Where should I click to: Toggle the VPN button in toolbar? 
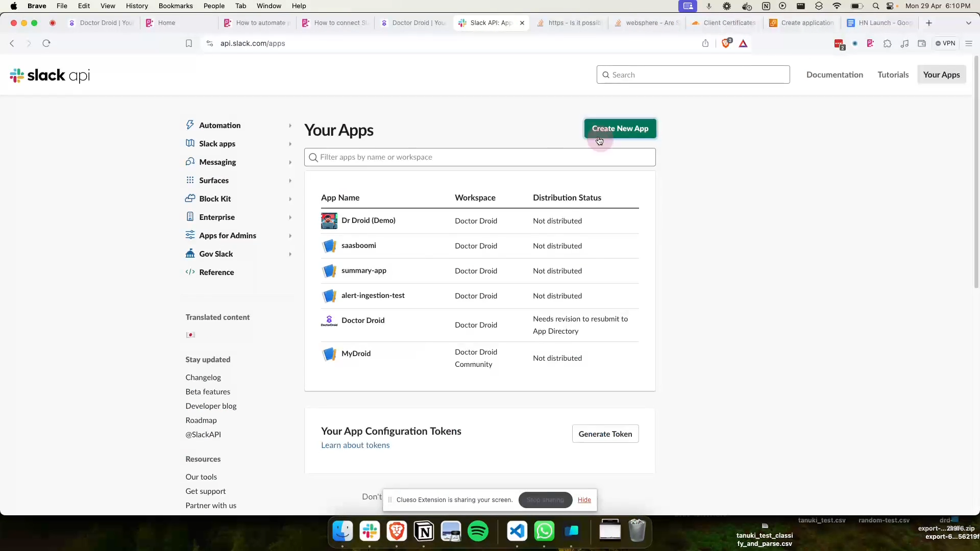[945, 43]
